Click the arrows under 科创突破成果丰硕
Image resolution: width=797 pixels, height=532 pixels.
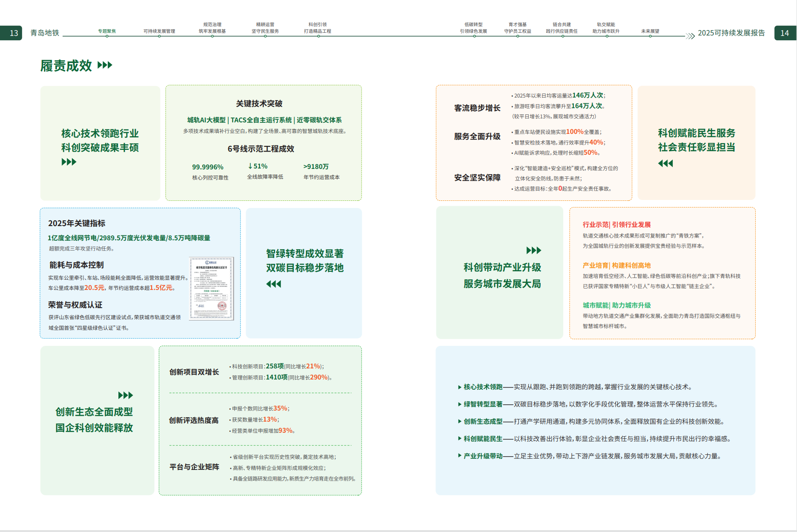[69, 162]
